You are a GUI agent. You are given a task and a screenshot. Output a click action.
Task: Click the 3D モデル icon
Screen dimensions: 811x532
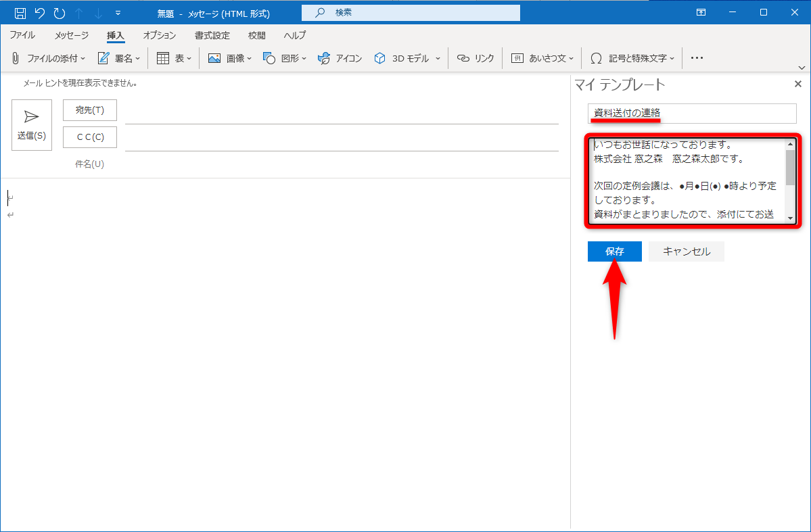380,58
